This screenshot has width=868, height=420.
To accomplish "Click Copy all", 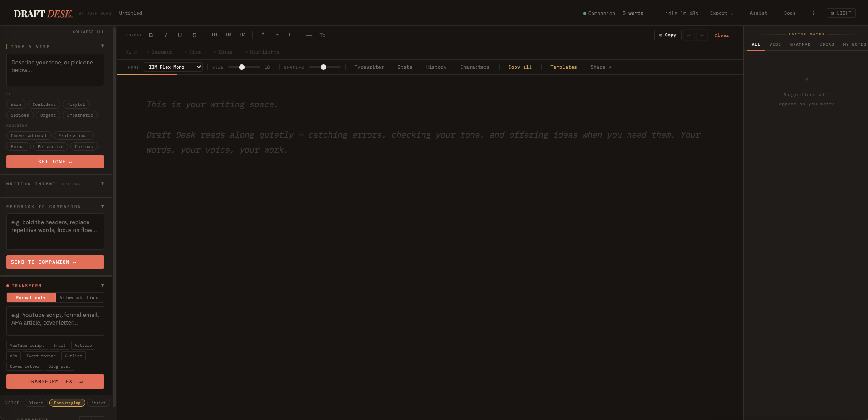I will pos(520,67).
